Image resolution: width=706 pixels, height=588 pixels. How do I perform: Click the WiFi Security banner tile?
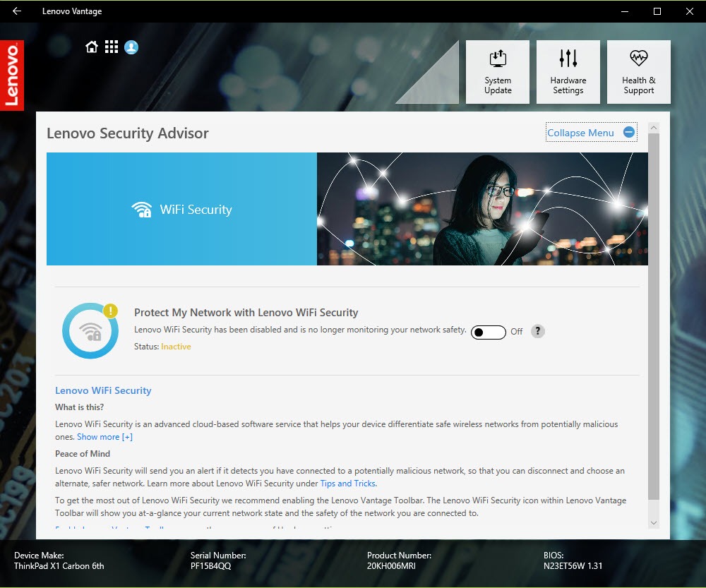coord(181,209)
